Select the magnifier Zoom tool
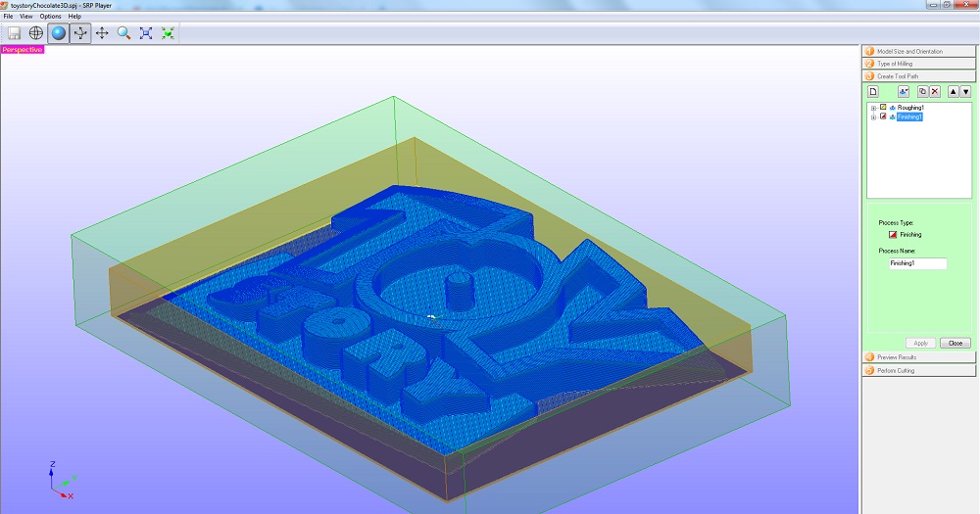Screen dimensions: 980x514 pyautogui.click(x=123, y=33)
